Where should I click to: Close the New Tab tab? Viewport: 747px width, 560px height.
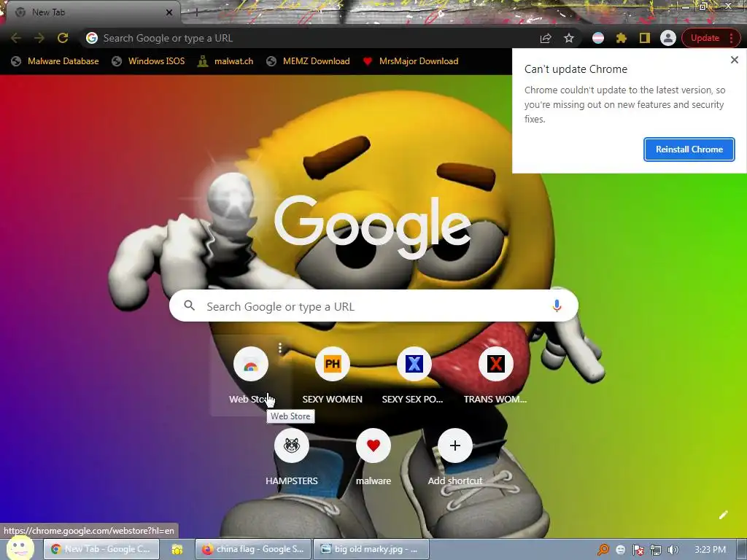click(169, 12)
